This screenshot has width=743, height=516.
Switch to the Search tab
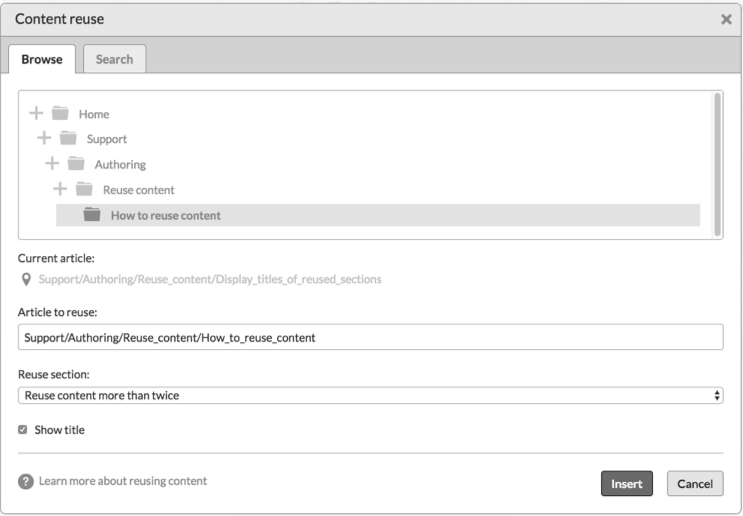click(114, 59)
